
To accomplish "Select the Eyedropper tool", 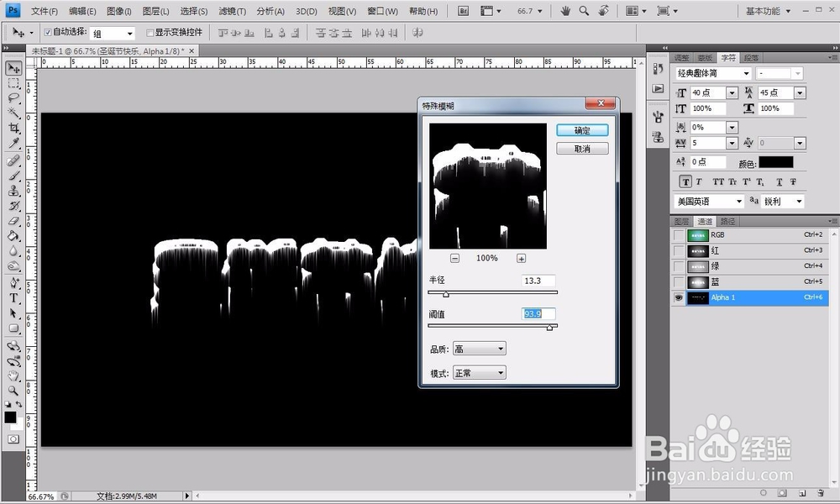I will point(13,143).
